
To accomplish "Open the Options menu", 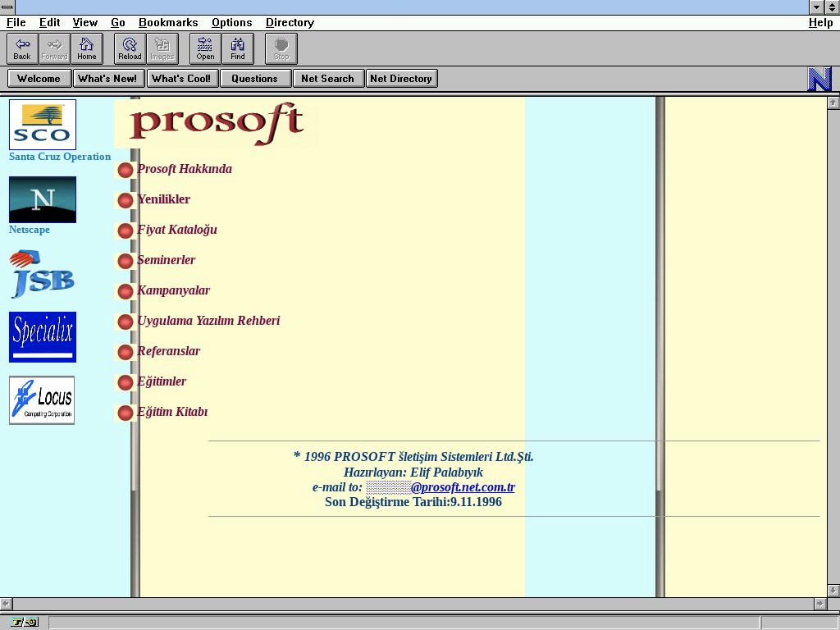I will (x=231, y=23).
